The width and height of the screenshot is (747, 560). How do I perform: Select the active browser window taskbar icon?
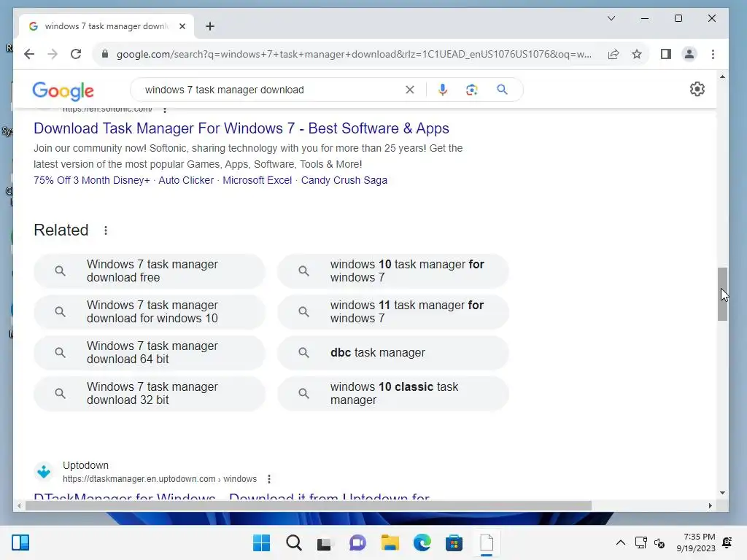pyautogui.click(x=487, y=542)
